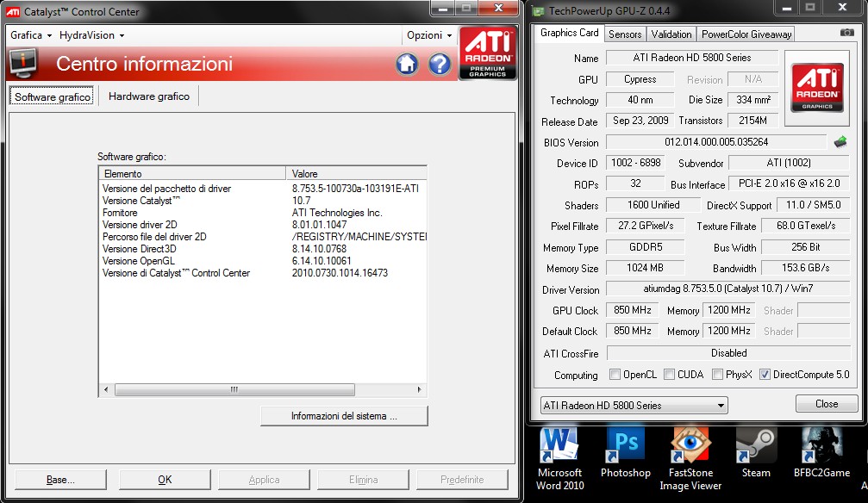Viewport: 868px width, 503px height.
Task: Click the GPU-Z Name field
Action: [x=692, y=58]
